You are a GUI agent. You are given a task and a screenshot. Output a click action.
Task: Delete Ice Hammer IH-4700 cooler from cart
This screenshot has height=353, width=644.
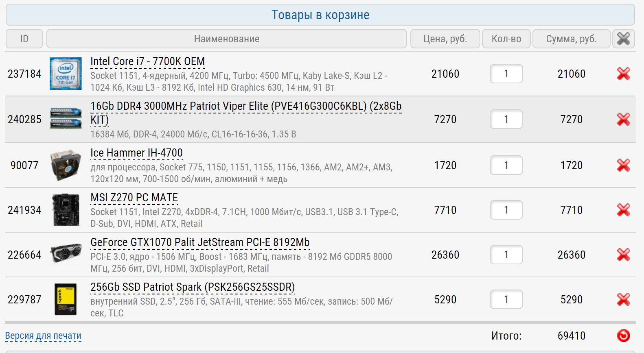pyautogui.click(x=623, y=165)
